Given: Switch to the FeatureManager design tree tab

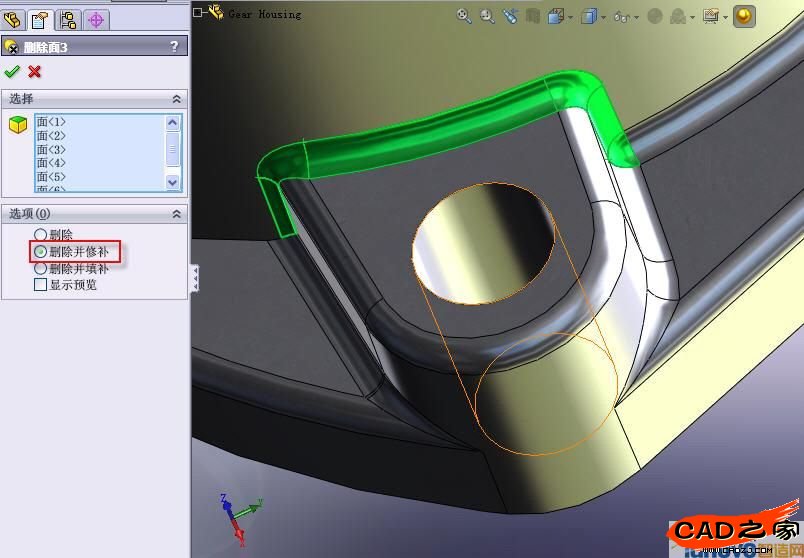Looking at the screenshot, I should click(x=13, y=19).
